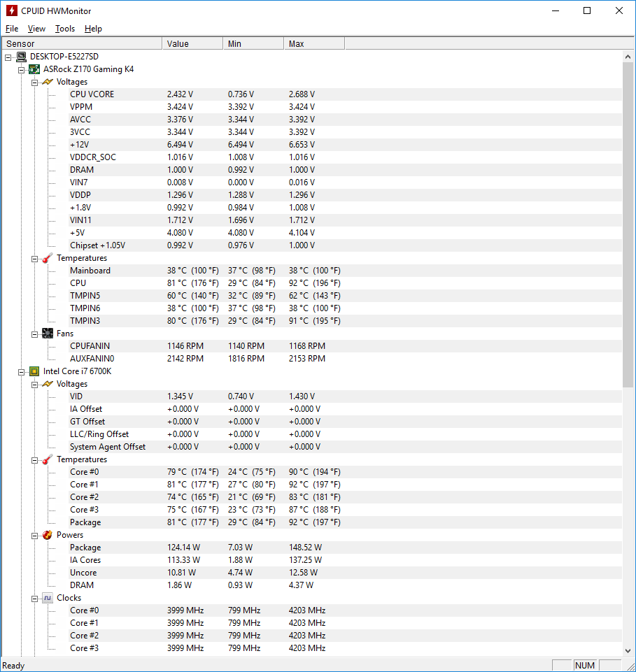Viewport: 636px width, 672px height.
Task: Select the Package temperature row
Action: coord(345,522)
